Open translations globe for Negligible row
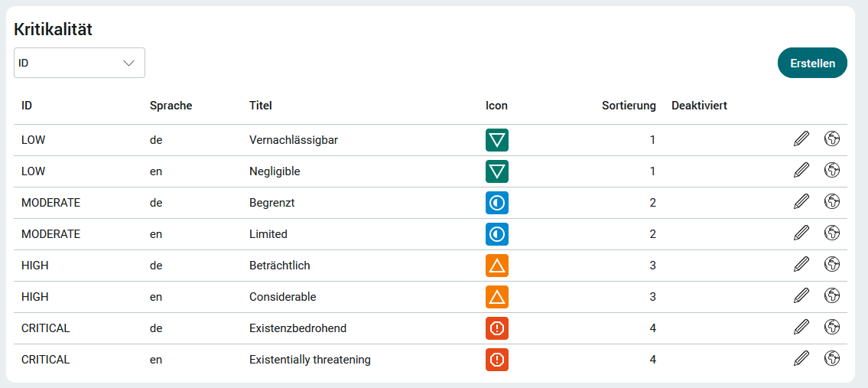Viewport: 868px width, 388px height. (x=832, y=170)
